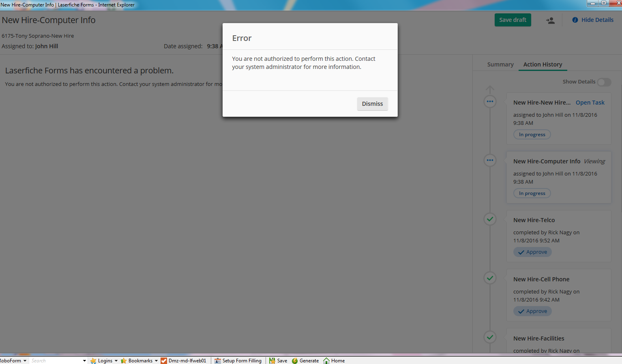Toggle the Show Details switch
The height and width of the screenshot is (364, 622).
[x=604, y=82]
